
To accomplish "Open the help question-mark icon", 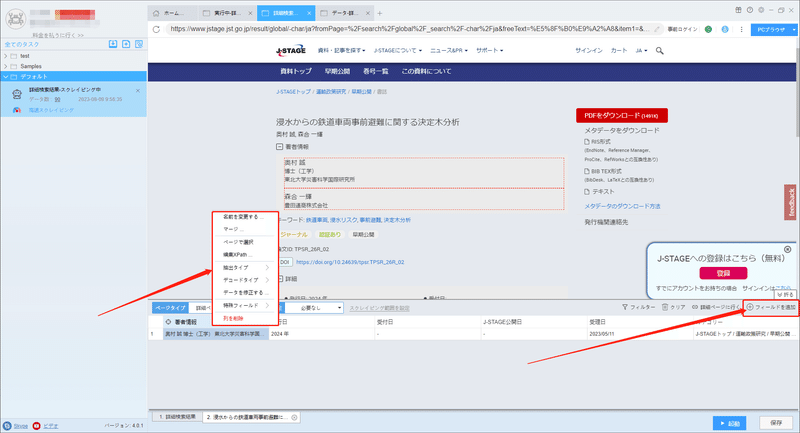I will coord(749,10).
